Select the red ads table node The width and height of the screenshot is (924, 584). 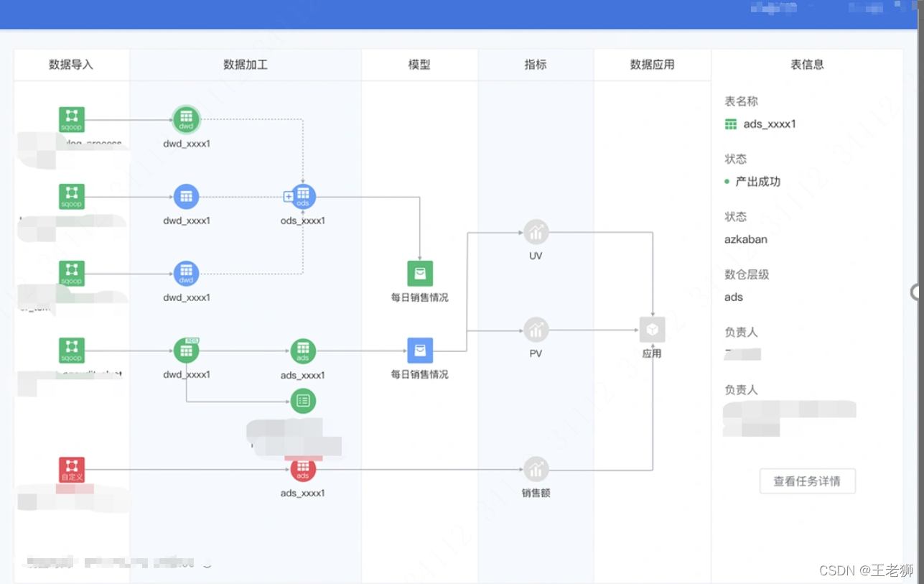pyautogui.click(x=303, y=470)
